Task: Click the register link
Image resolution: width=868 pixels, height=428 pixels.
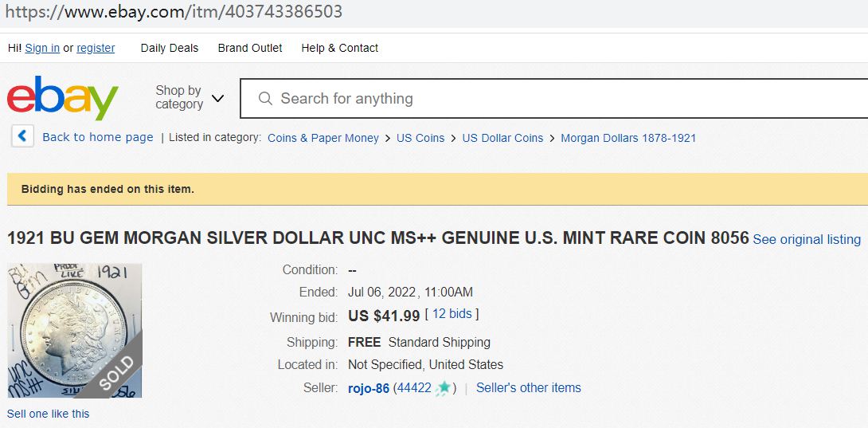Action: click(96, 48)
